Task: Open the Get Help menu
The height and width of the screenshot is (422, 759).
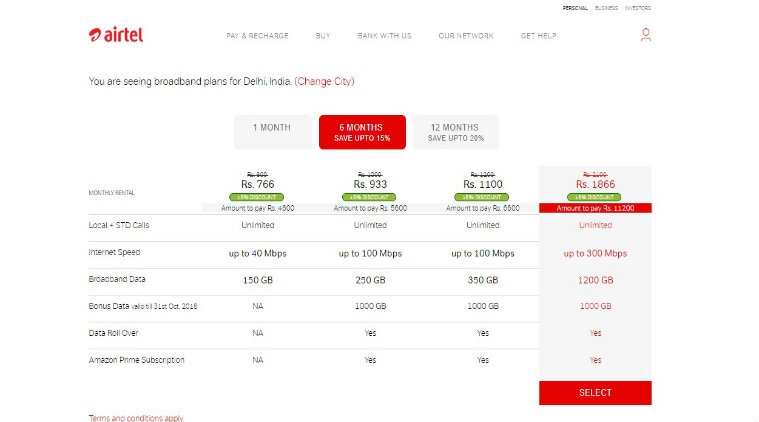Action: 538,36
